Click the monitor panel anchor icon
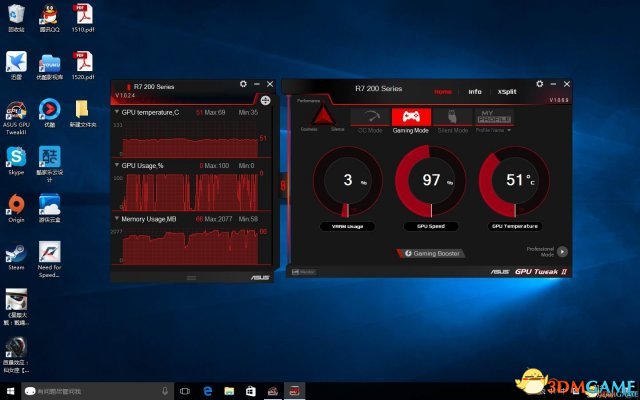 tap(265, 100)
